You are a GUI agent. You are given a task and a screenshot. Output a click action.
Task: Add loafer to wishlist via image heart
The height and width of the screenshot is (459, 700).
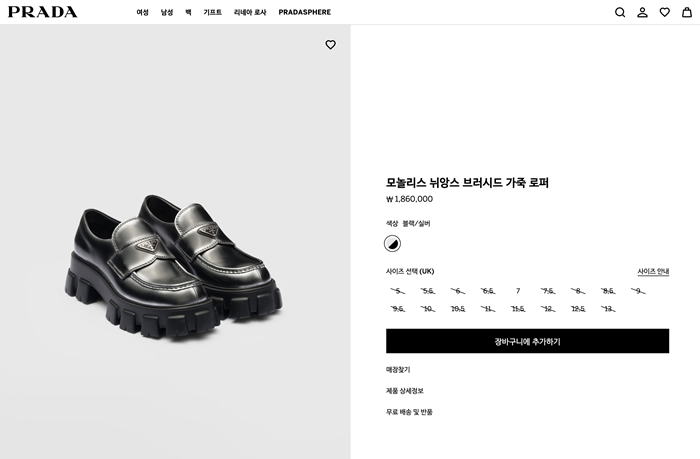(x=331, y=45)
